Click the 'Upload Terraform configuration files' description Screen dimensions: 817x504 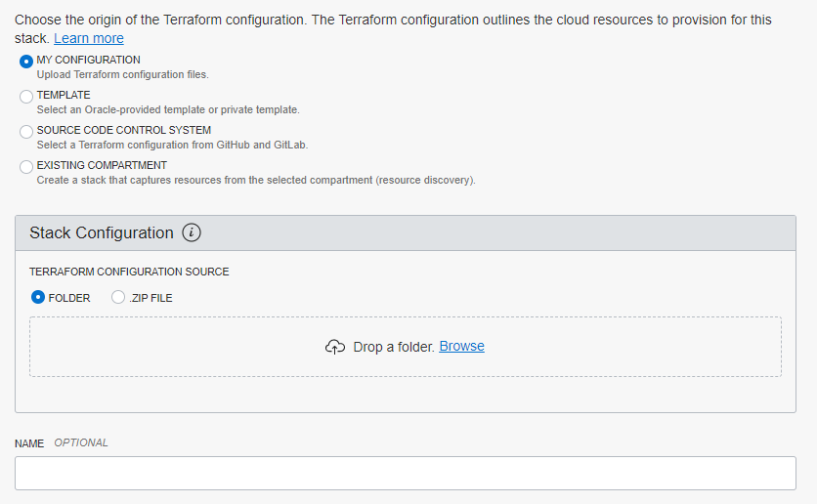tap(122, 74)
